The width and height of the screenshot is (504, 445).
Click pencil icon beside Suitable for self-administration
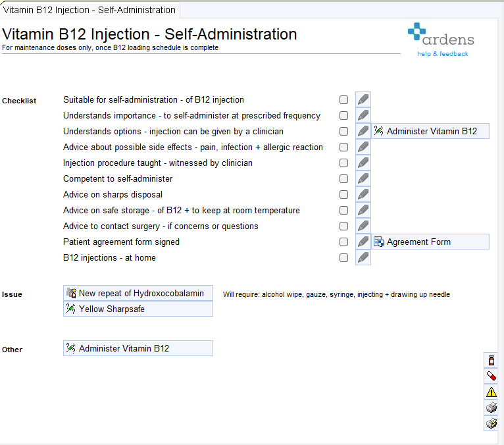point(363,99)
